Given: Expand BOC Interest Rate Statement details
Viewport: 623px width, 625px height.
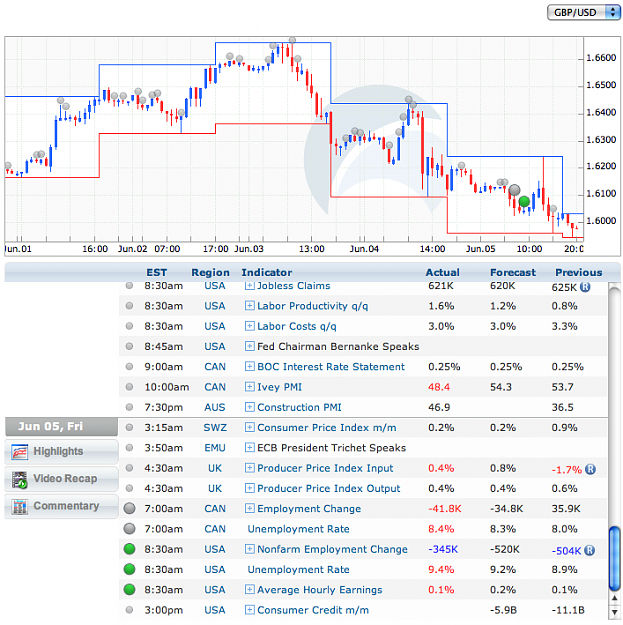Looking at the screenshot, I should pyautogui.click(x=250, y=366).
